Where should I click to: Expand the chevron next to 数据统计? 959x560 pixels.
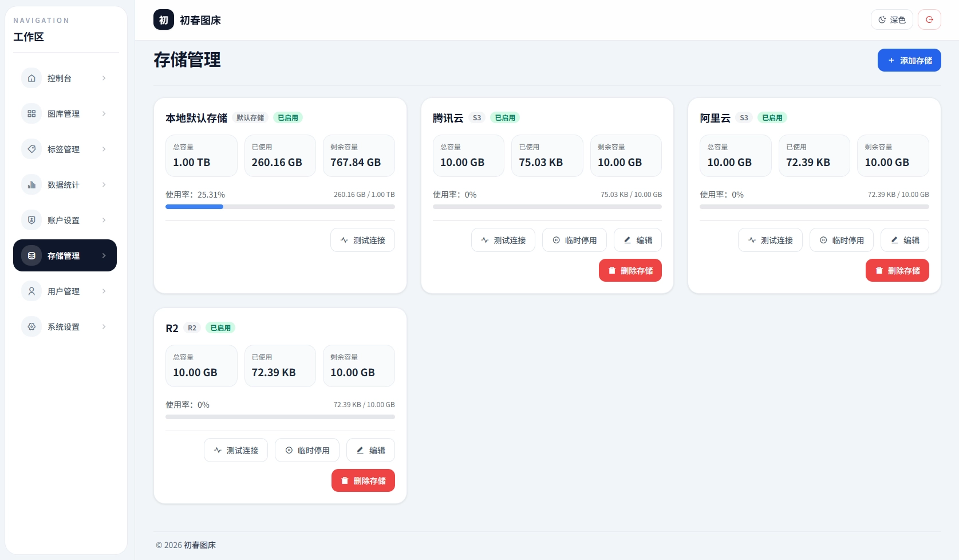click(104, 184)
